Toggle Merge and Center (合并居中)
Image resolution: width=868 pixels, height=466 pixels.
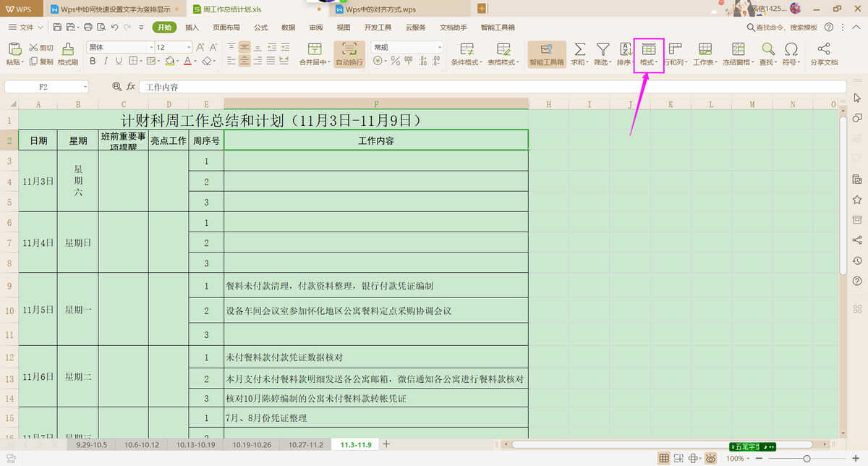[315, 54]
